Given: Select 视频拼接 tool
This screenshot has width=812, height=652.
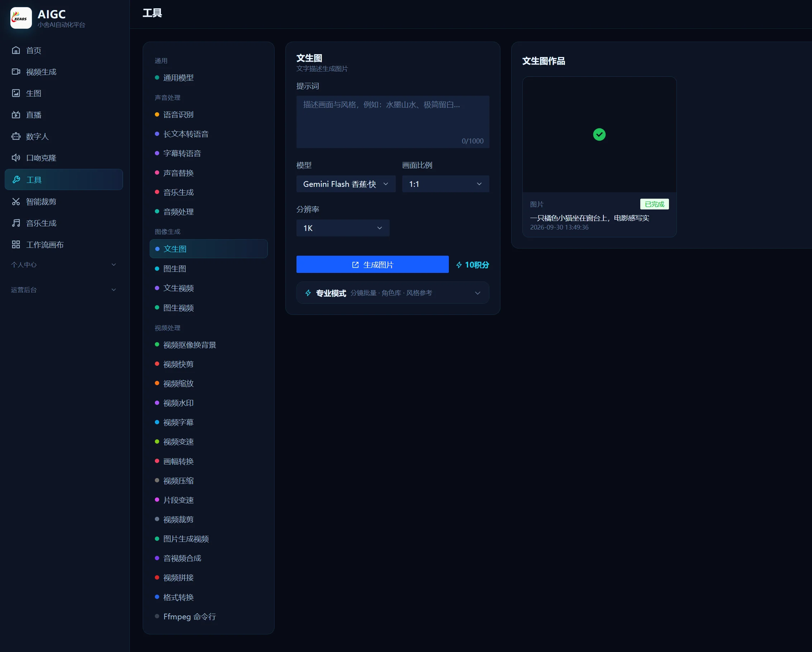Looking at the screenshot, I should (x=208, y=578).
